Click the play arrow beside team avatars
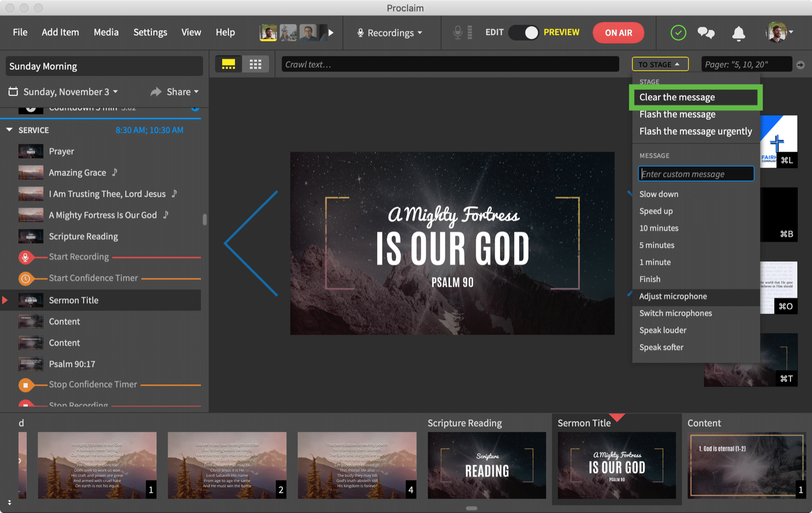 pos(331,32)
